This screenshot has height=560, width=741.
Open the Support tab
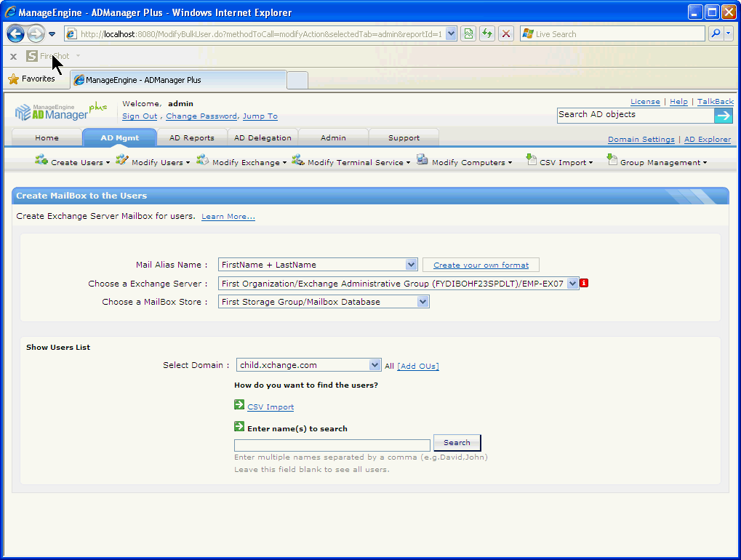[x=404, y=137]
